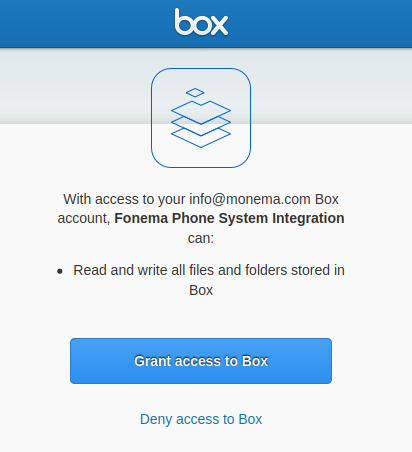Grant access to Box

201,361
